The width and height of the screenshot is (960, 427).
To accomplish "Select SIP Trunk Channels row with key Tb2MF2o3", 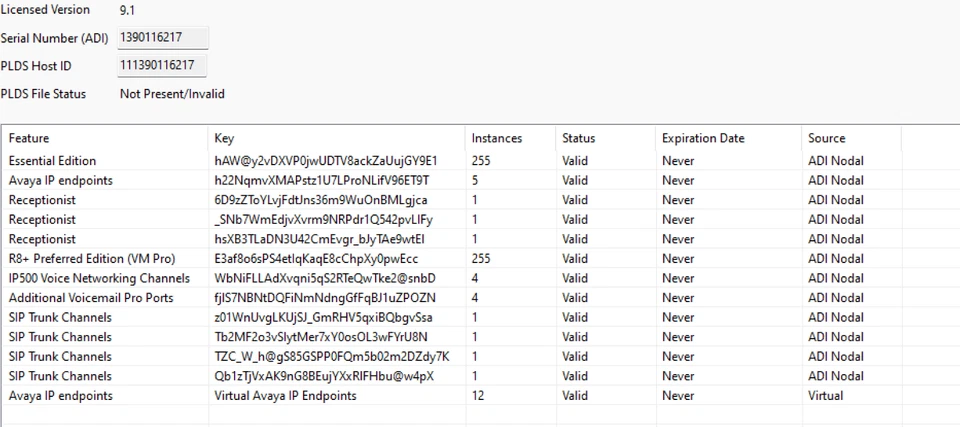I will click(60, 337).
